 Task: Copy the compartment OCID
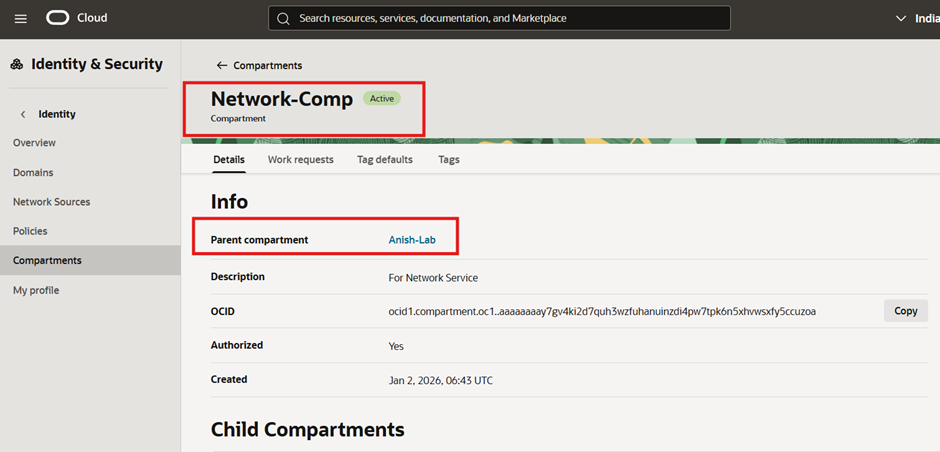(905, 311)
